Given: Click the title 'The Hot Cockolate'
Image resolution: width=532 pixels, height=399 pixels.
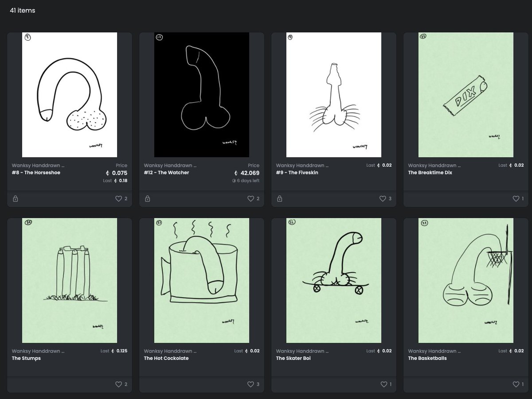Looking at the screenshot, I should [x=166, y=358].
